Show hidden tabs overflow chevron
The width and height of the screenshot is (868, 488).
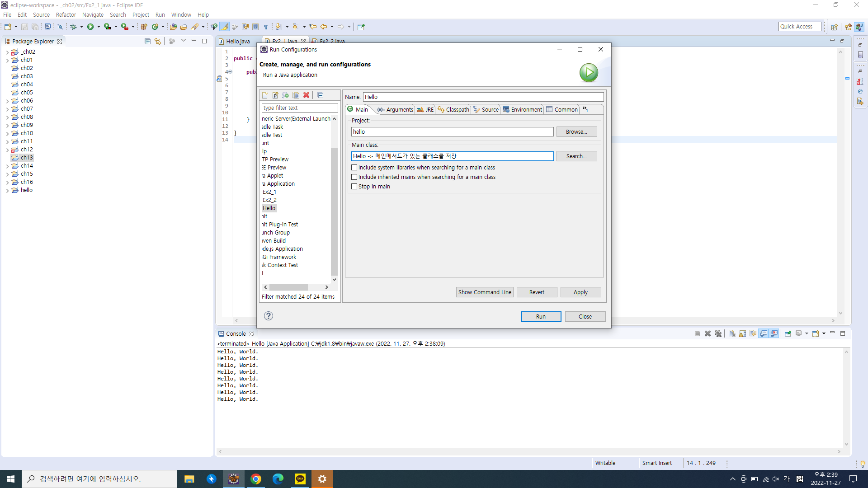(585, 109)
